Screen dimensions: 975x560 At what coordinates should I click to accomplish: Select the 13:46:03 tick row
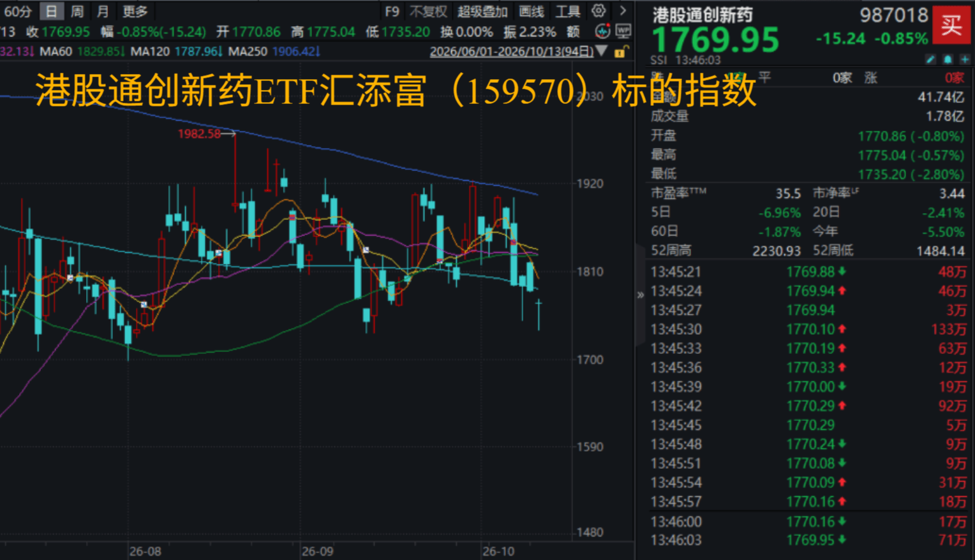pyautogui.click(x=808, y=540)
